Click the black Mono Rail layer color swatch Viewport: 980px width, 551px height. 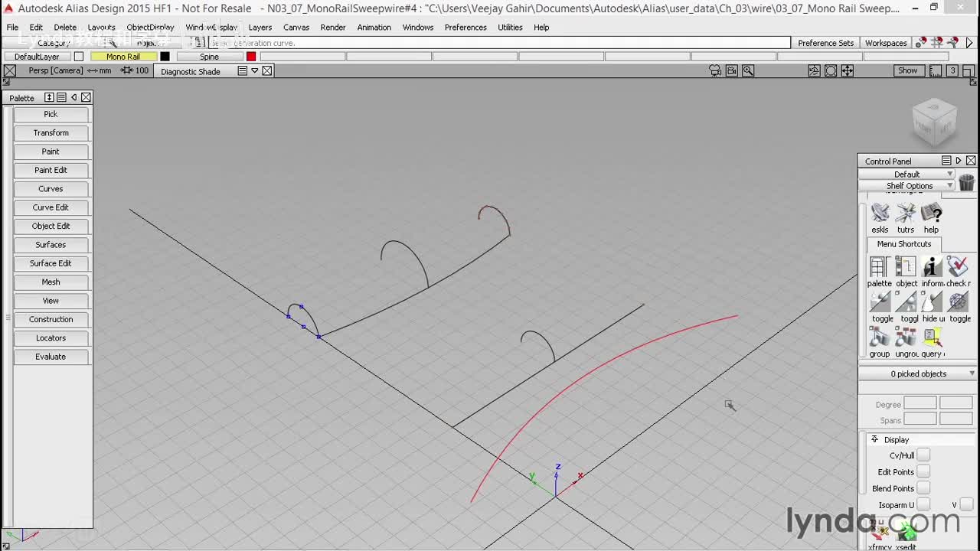click(165, 57)
